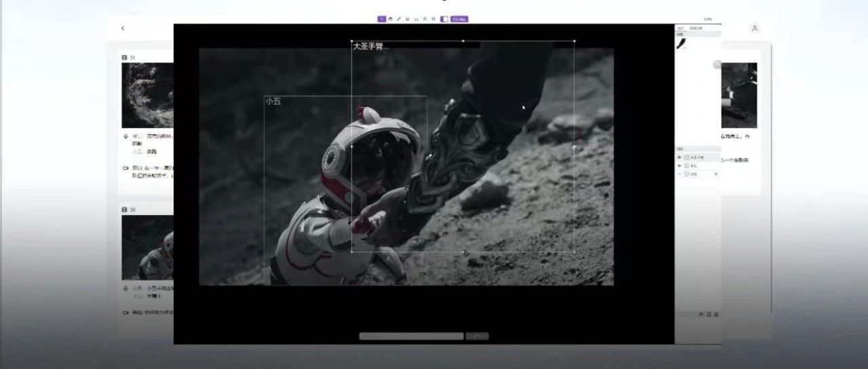Toggle the dark/light switch in toolbar
868x369 pixels.
click(x=444, y=19)
